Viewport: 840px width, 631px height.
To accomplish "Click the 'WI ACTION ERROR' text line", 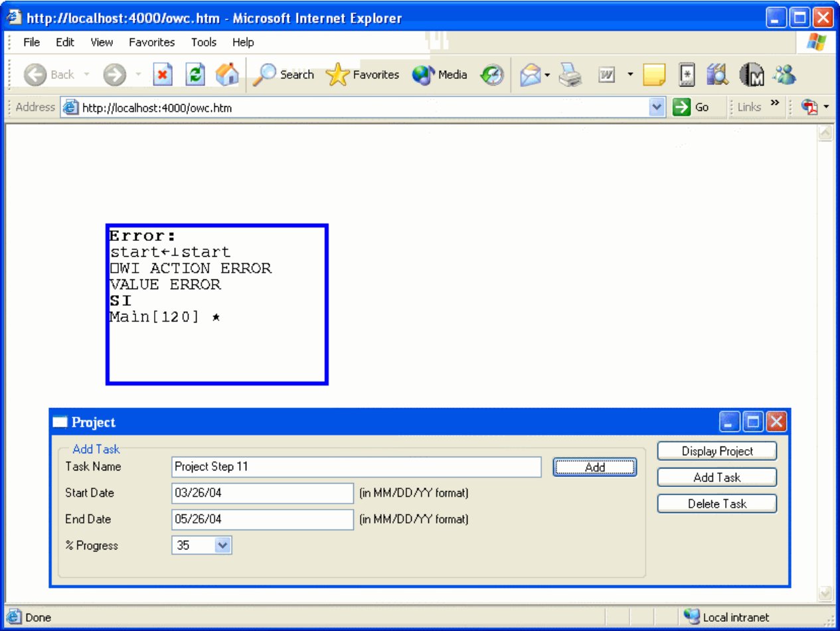I will (191, 269).
